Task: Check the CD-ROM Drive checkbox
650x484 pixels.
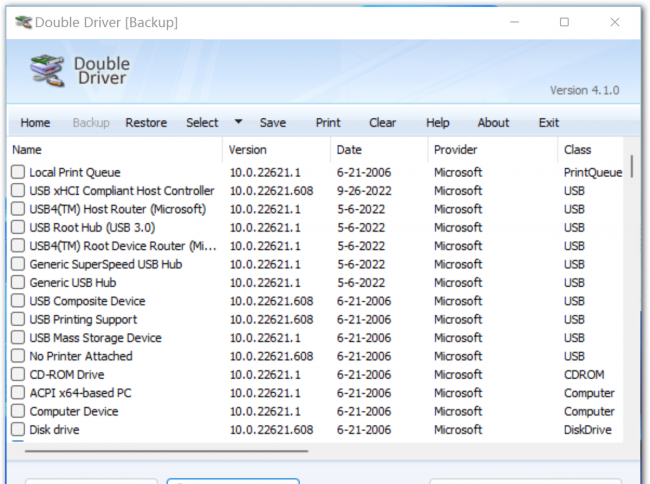Action: pyautogui.click(x=18, y=374)
